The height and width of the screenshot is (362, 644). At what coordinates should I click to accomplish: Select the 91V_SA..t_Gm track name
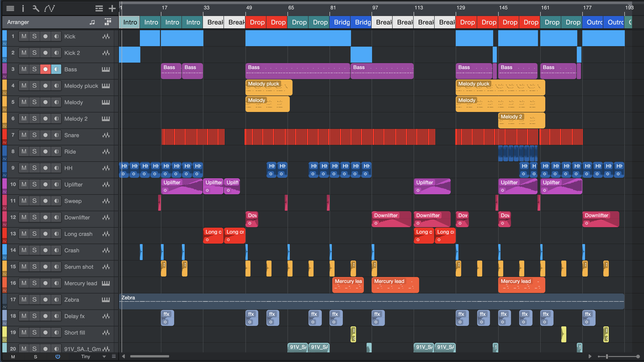(82, 349)
